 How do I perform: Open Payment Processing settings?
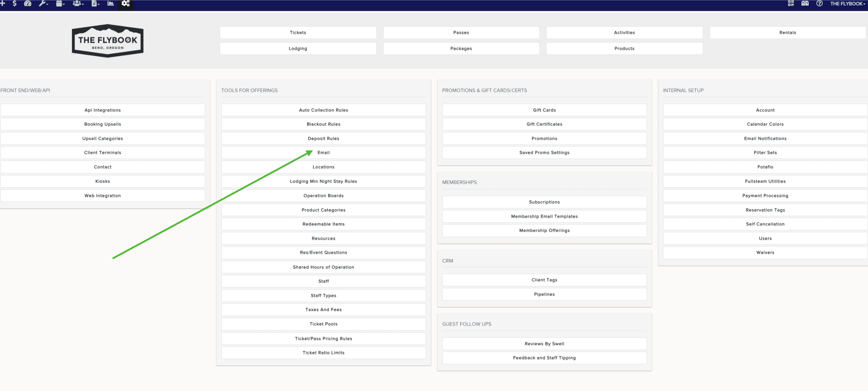(765, 196)
